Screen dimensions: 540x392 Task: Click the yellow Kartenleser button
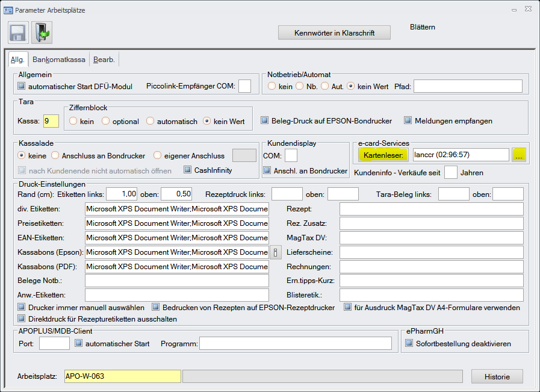[x=383, y=155]
